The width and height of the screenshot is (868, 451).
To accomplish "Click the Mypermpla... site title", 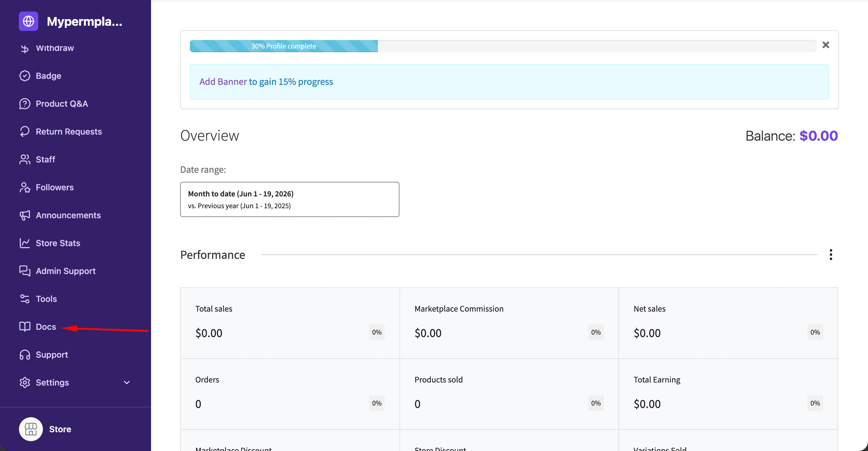I will point(84,22).
